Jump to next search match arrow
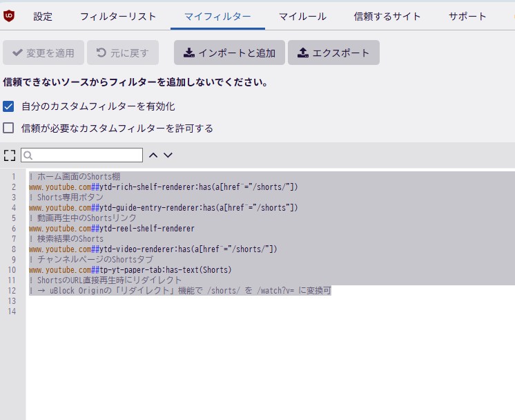515x420 pixels. click(168, 155)
